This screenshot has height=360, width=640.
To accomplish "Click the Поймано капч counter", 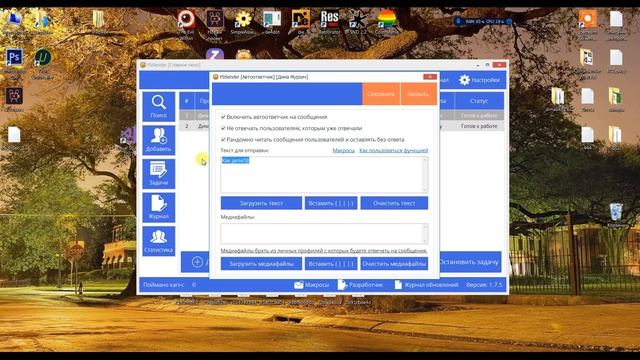I will pos(169,285).
